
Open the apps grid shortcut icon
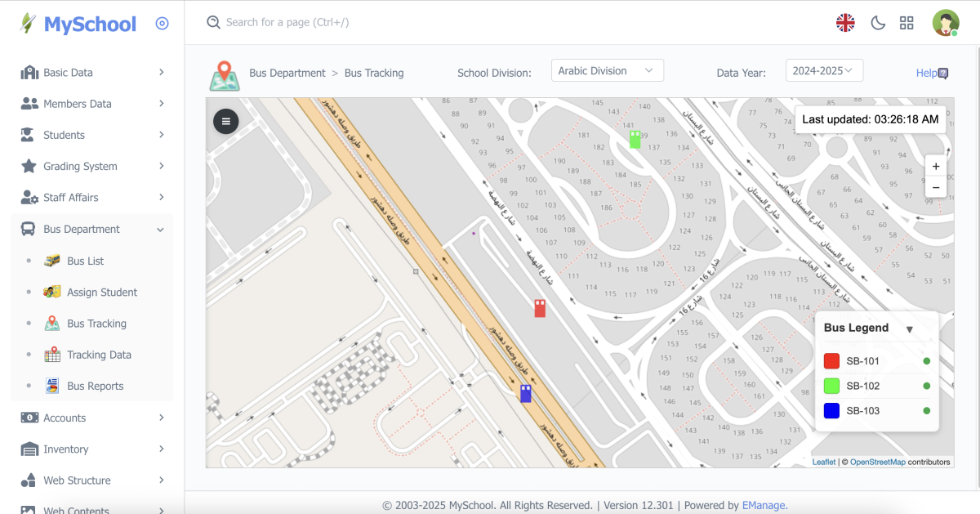click(906, 23)
